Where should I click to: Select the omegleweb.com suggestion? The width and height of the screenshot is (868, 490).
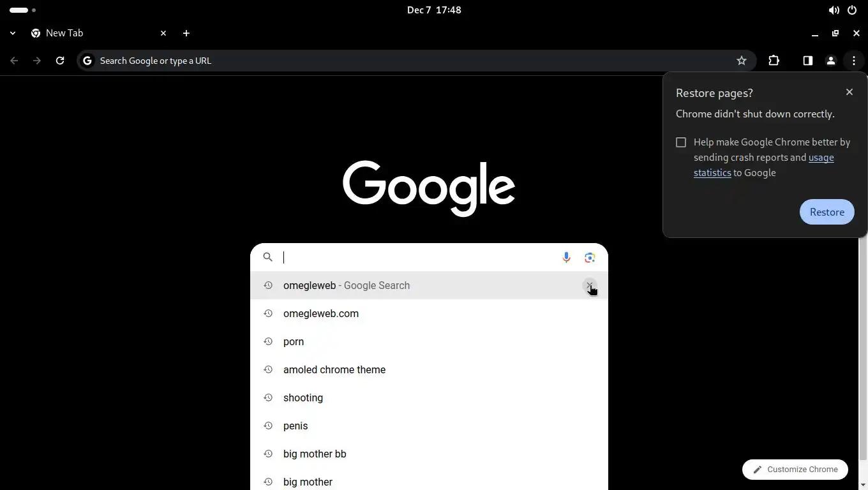[x=429, y=313]
